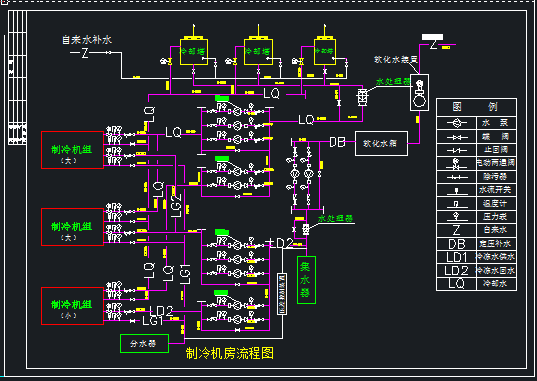Click the 压力表 pressure gauge legend symbol
The image size is (537, 381).
pyautogui.click(x=457, y=217)
